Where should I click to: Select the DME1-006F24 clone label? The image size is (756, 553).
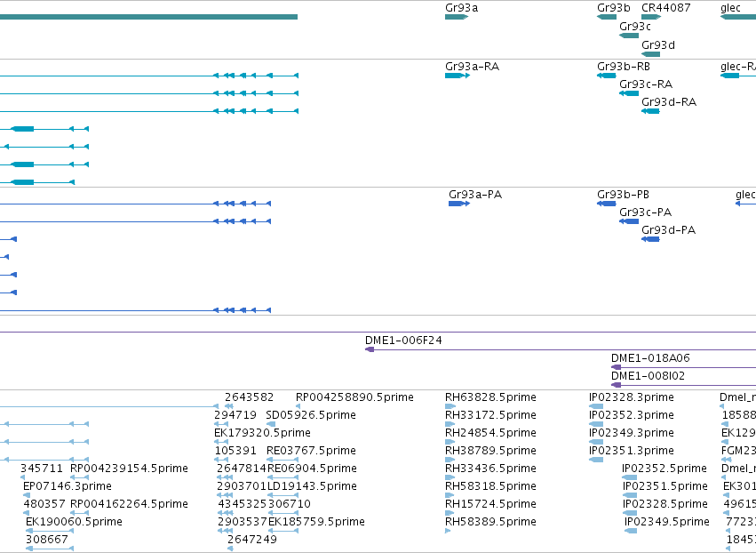click(403, 341)
